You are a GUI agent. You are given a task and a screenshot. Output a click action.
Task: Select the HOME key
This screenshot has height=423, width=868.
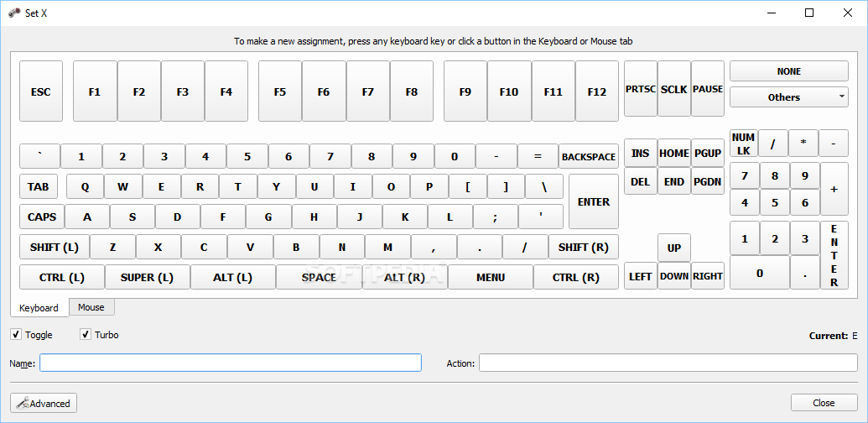[x=674, y=153]
